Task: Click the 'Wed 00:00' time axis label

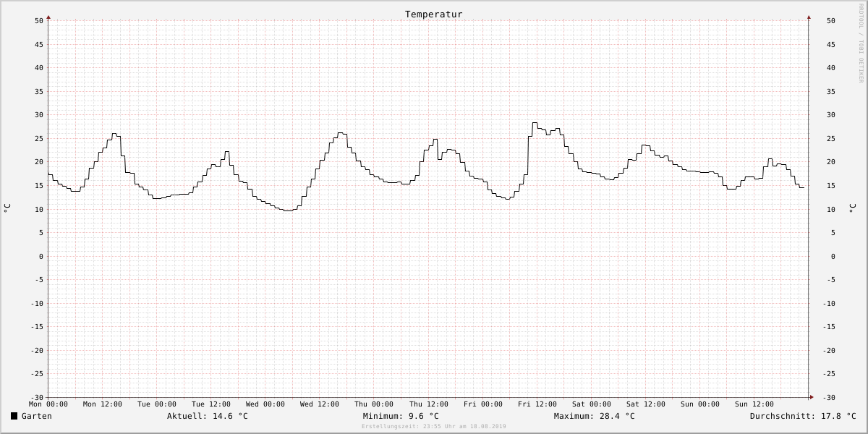Action: [265, 404]
